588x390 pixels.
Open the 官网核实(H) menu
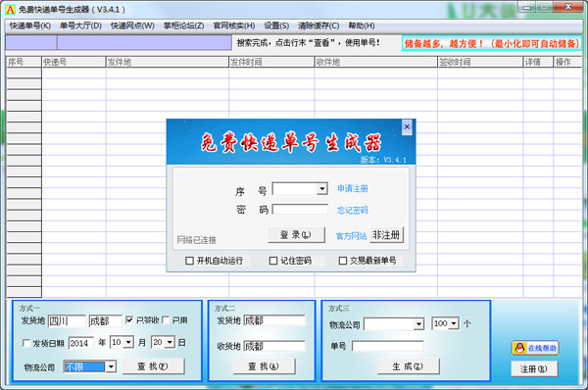pos(234,25)
